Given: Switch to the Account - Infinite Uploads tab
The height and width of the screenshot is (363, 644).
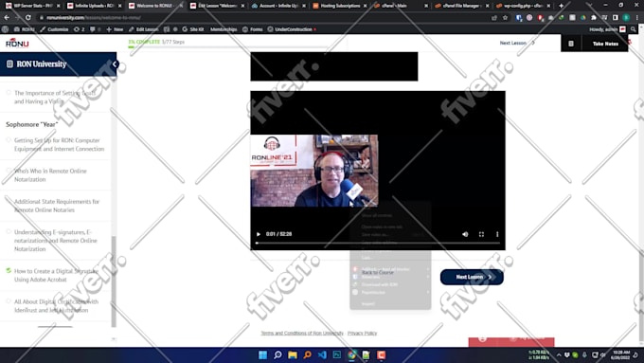Looking at the screenshot, I should click(278, 6).
